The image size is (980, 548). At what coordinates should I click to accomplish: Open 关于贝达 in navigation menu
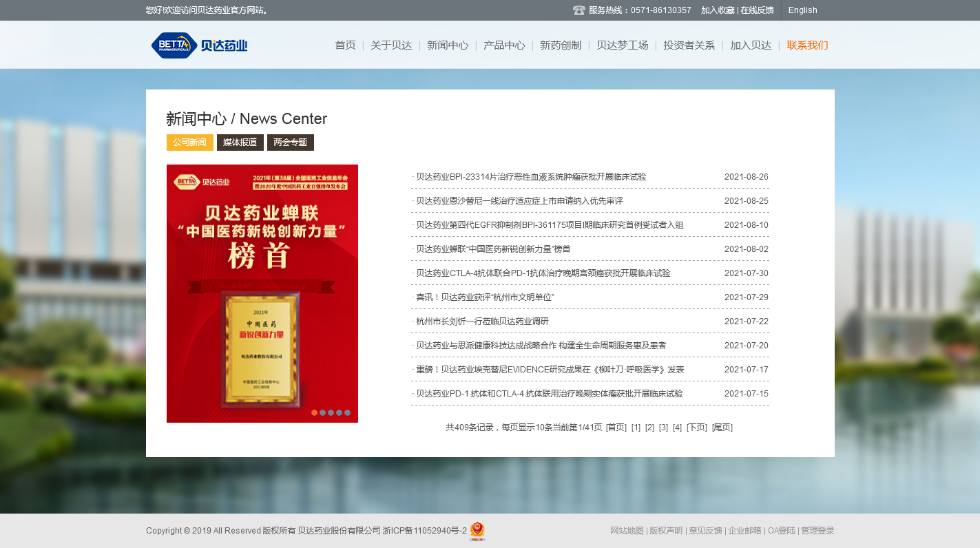pyautogui.click(x=391, y=45)
